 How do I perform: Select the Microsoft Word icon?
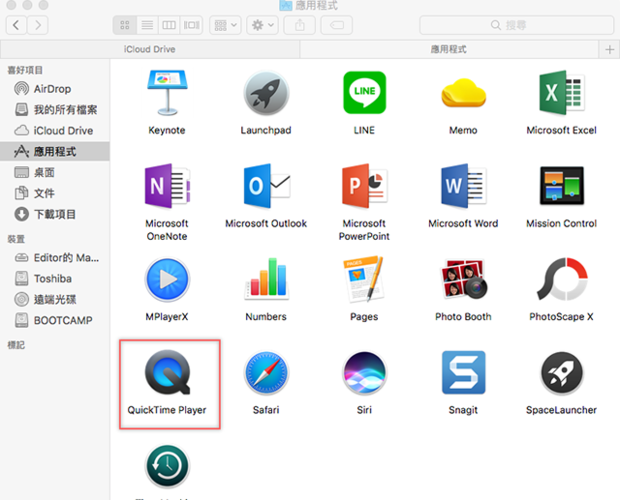(x=463, y=186)
